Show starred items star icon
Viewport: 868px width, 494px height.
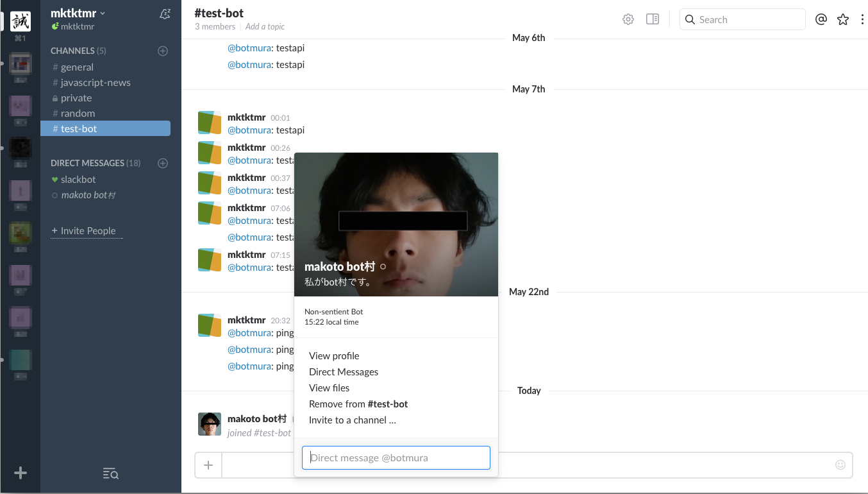(843, 19)
